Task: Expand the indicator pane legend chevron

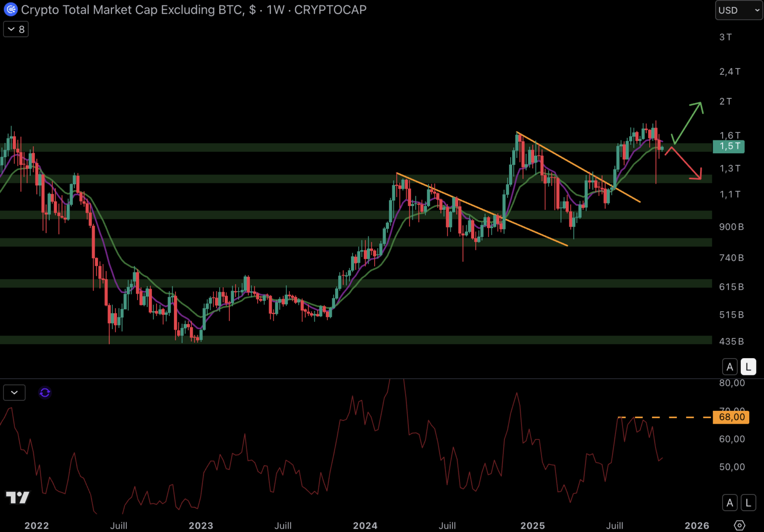Action: pyautogui.click(x=14, y=393)
